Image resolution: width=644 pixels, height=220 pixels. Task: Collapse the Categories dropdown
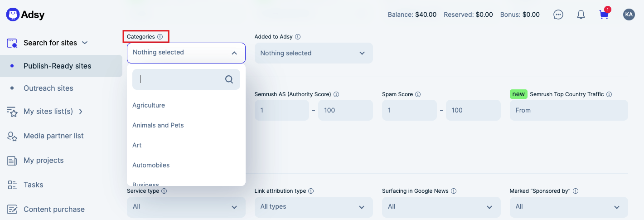[234, 53]
